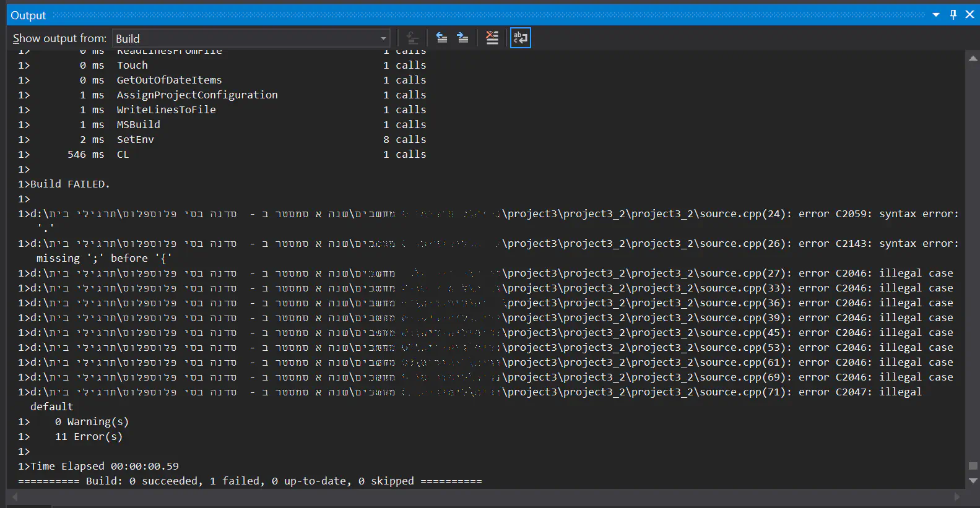The image size is (980, 508).
Task: Click the vertical scrollbar thumb
Action: click(x=973, y=466)
